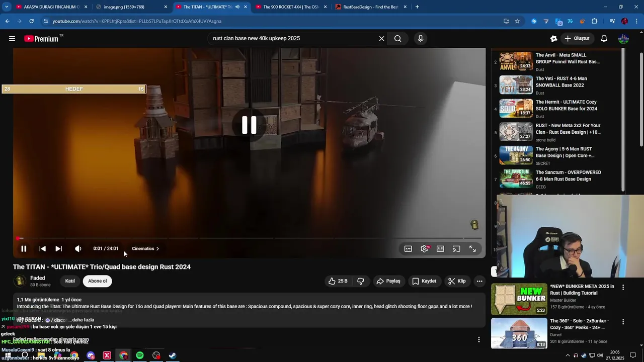Toggle subtitles on the video
Image resolution: width=644 pixels, height=362 pixels.
(x=408, y=249)
